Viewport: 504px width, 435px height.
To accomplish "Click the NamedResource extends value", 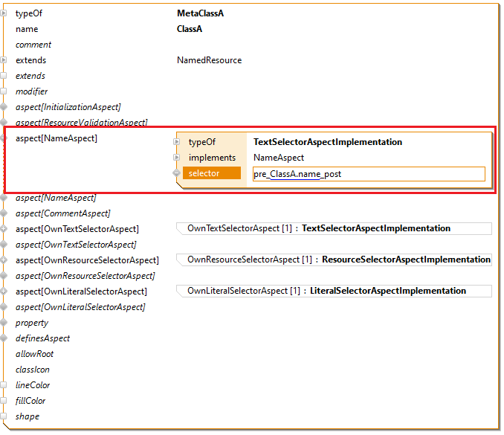I will click(x=209, y=60).
